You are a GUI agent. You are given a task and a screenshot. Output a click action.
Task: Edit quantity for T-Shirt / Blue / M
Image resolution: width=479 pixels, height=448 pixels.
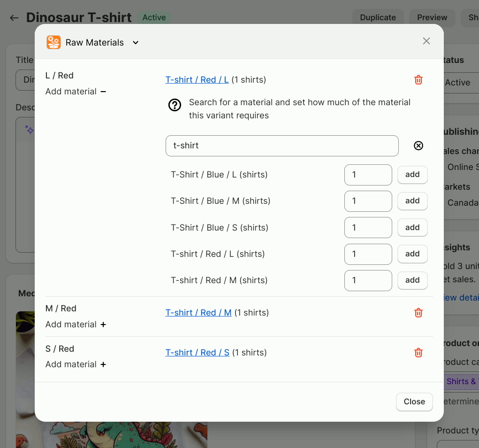(x=368, y=201)
